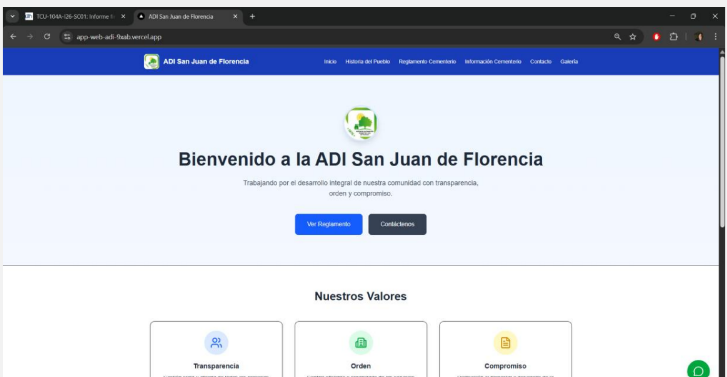Click the Nuestros Valores heading
727x377 pixels.
[361, 296]
